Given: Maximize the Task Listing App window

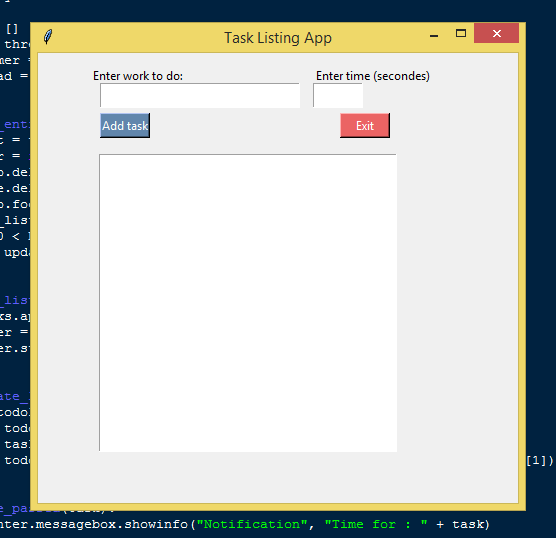Looking at the screenshot, I should pos(461,34).
